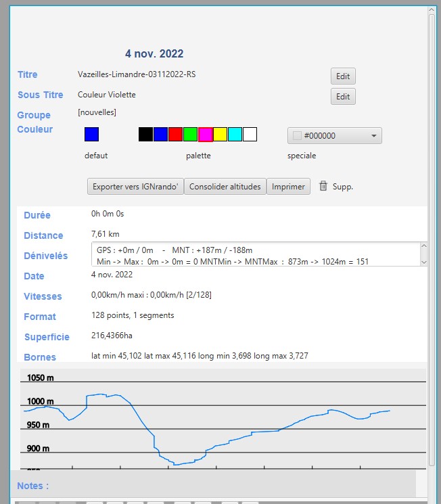Click the Dénivelés GPS/MNT text field

(x=254, y=255)
